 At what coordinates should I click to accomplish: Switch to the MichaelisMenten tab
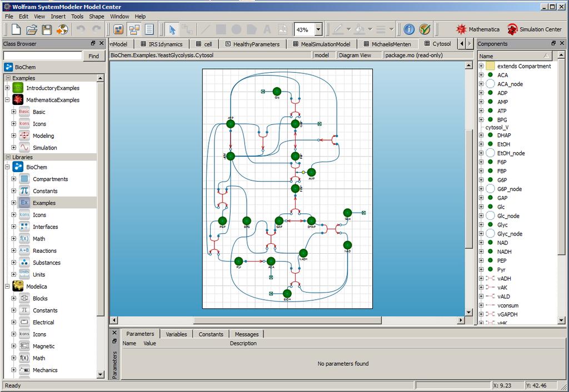[x=387, y=44]
